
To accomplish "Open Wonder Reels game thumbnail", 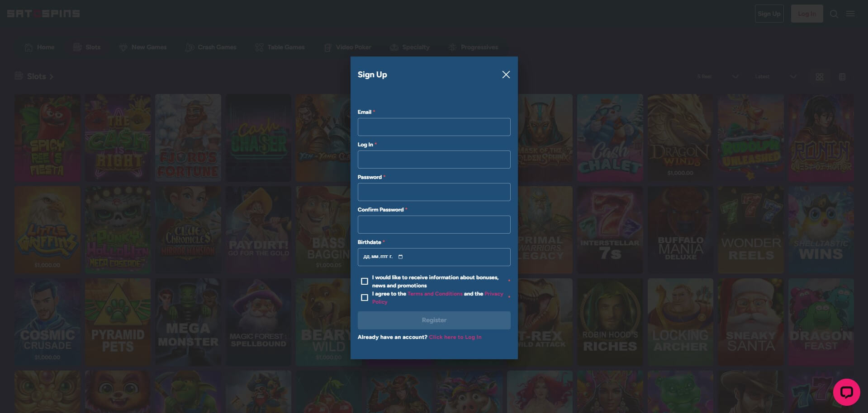I will (751, 230).
